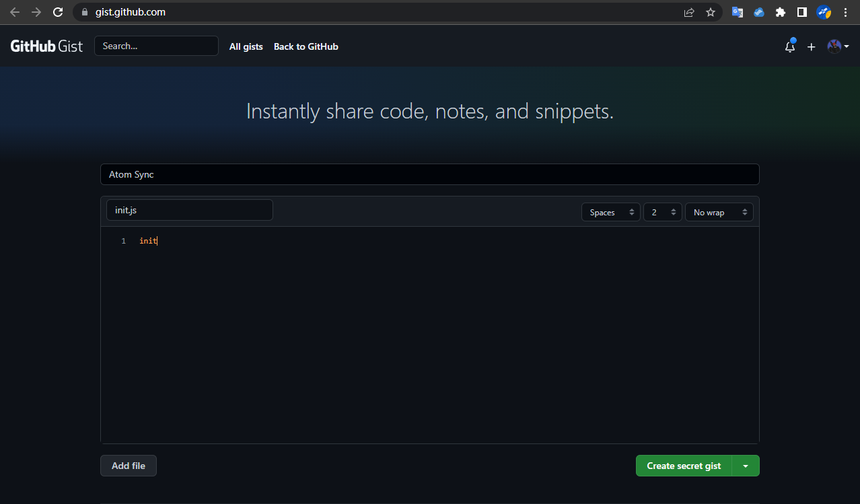The height and width of the screenshot is (504, 860).
Task: Click the Add file button
Action: point(129,466)
